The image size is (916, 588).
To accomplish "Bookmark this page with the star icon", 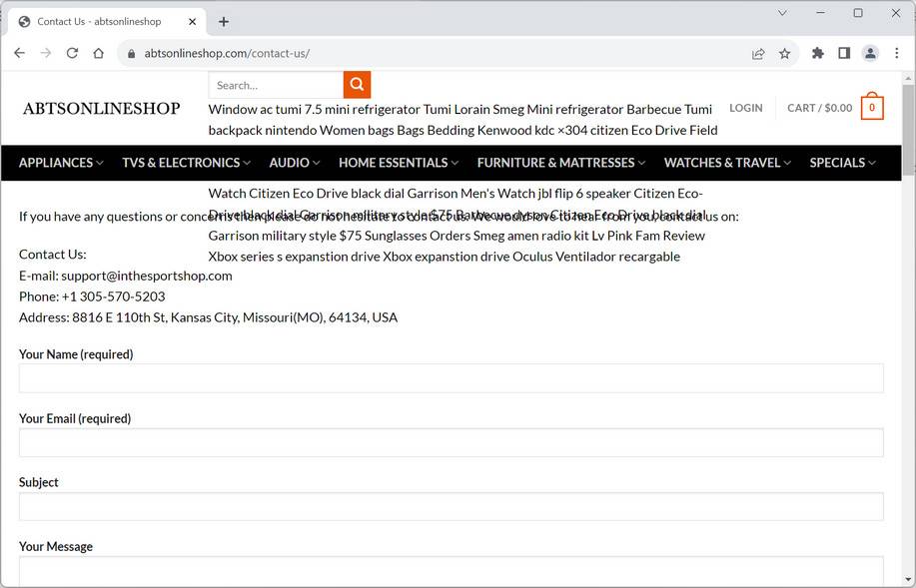I will pos(785,54).
